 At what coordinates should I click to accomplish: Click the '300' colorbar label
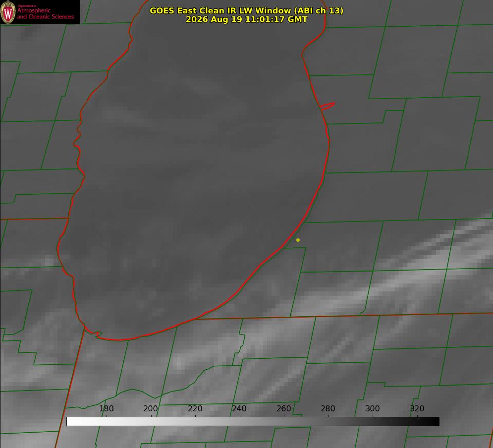[x=373, y=408]
